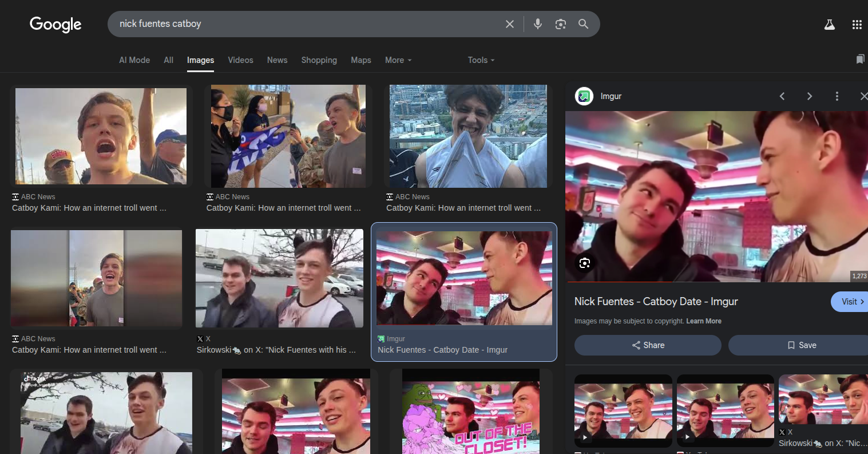Open first related image in preview panel
The height and width of the screenshot is (454, 868).
pos(623,410)
